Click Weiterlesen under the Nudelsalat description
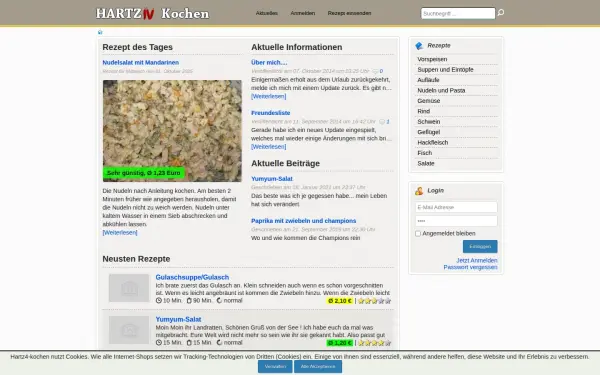 click(120, 233)
